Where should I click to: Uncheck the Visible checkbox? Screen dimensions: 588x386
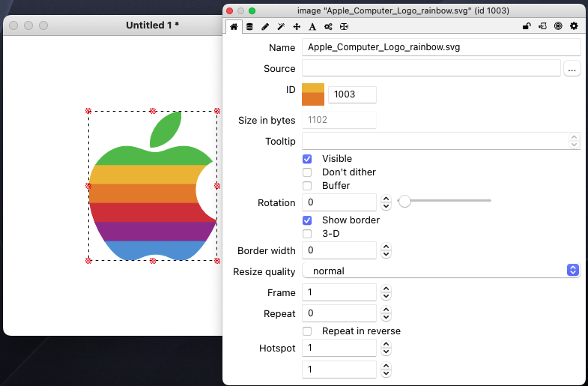point(307,159)
